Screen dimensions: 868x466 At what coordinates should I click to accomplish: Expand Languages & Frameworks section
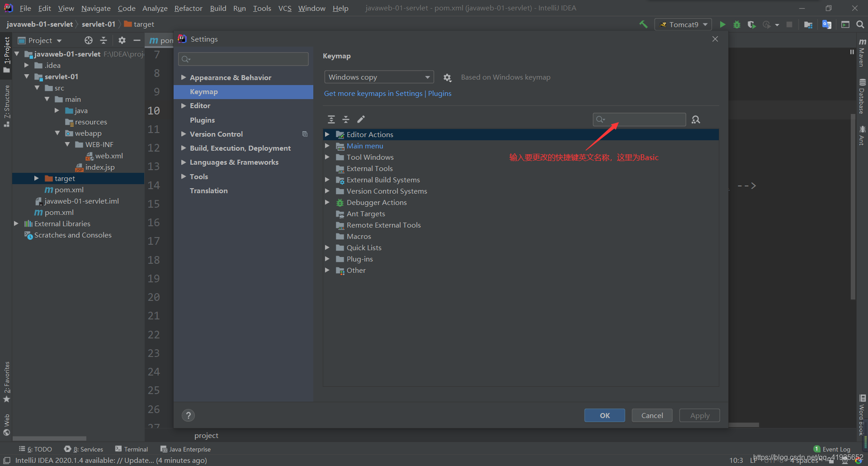[x=184, y=162]
